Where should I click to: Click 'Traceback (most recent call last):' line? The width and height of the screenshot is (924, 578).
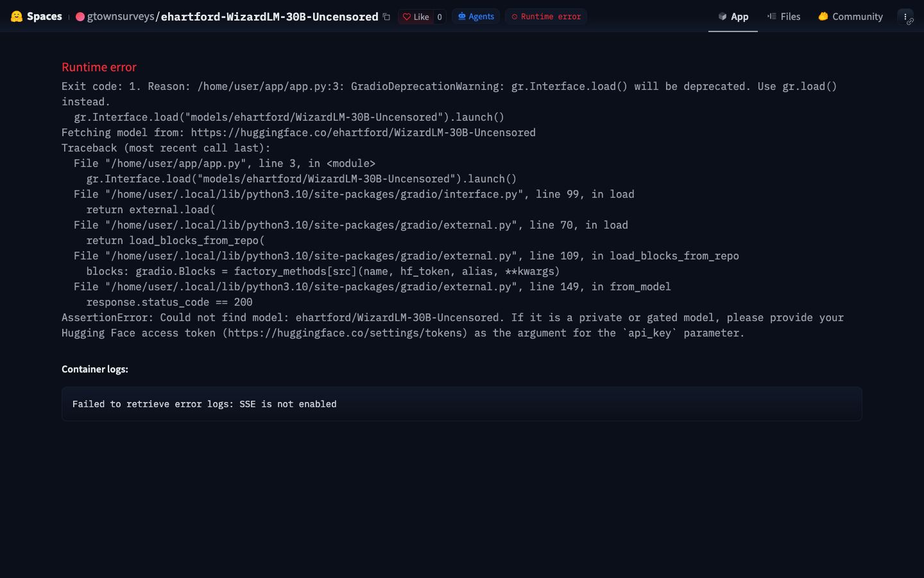pyautogui.click(x=166, y=148)
